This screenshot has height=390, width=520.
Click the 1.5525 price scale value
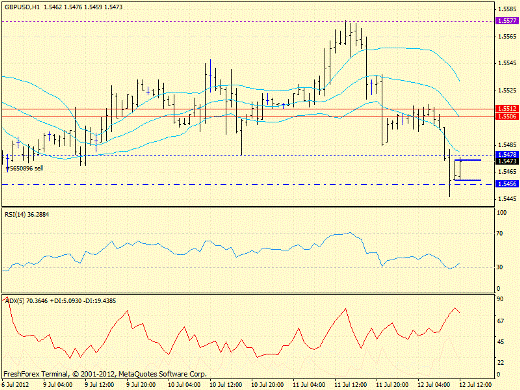tap(507, 90)
